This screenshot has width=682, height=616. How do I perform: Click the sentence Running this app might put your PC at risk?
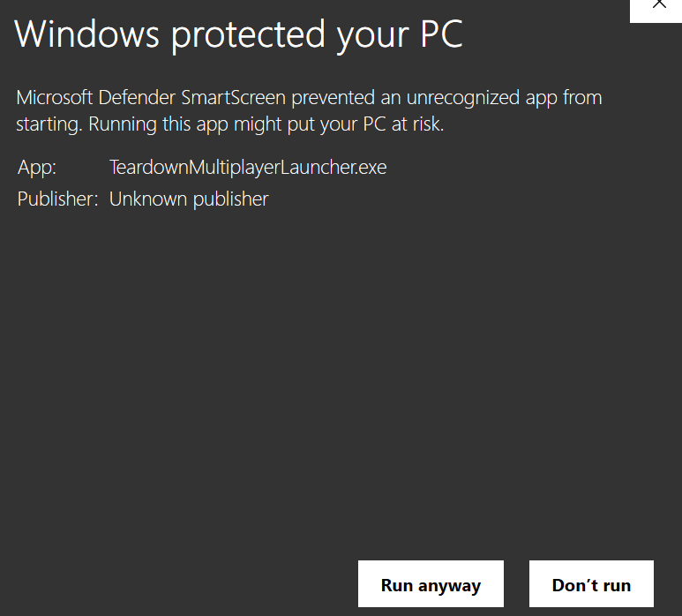point(266,124)
